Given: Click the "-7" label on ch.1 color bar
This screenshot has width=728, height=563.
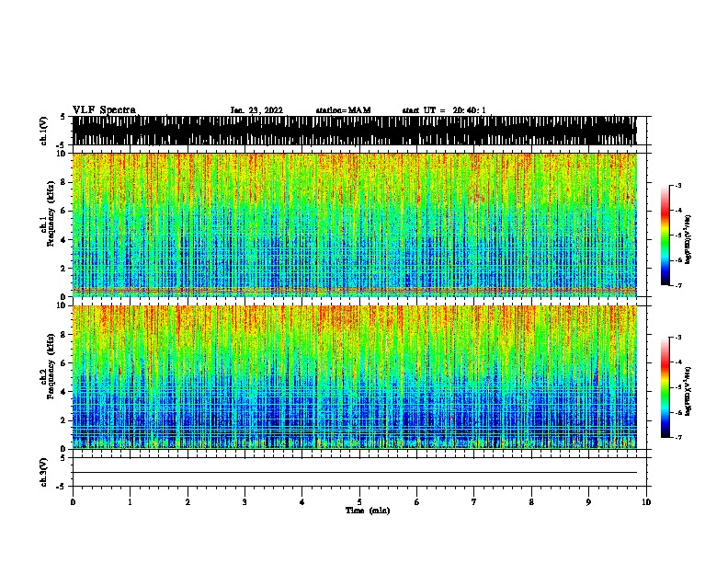Looking at the screenshot, I should 677,285.
